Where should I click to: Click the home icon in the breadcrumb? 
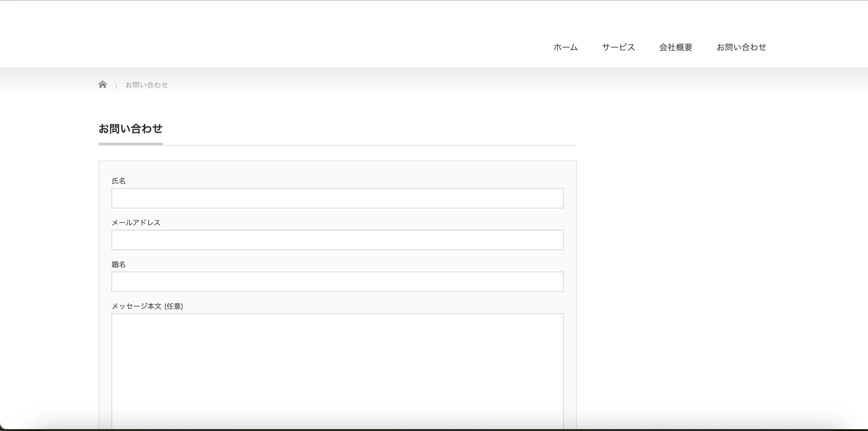(102, 84)
